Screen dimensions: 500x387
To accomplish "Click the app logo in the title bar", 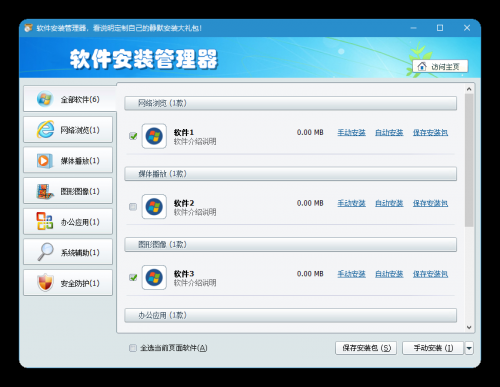I will [x=28, y=28].
